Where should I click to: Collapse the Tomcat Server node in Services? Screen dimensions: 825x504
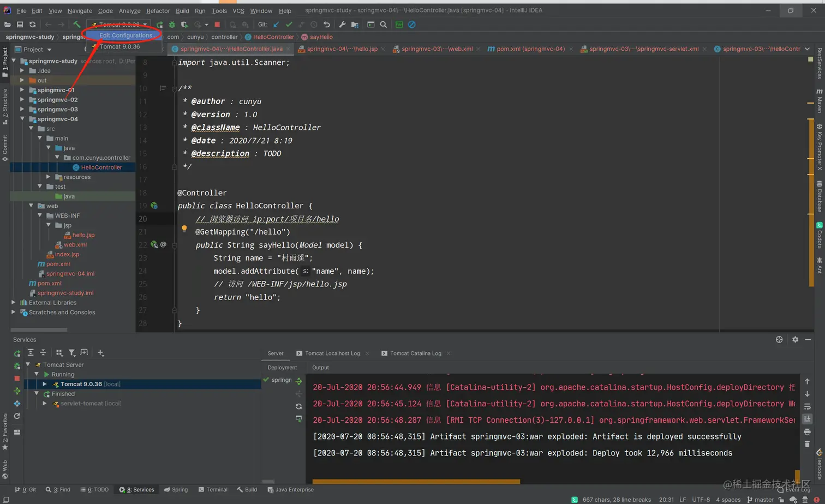28,364
